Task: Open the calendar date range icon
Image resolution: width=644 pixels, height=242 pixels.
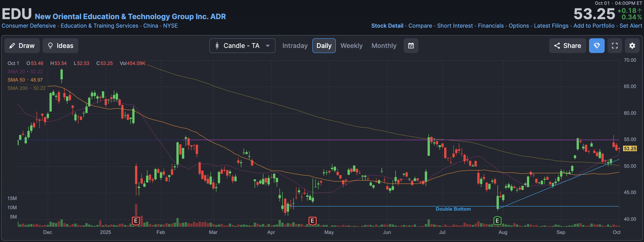Action: click(x=411, y=46)
